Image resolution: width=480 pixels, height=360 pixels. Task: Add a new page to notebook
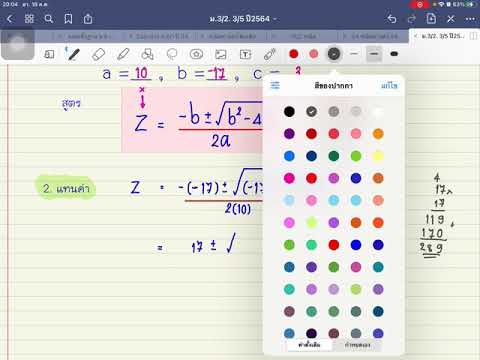tap(431, 18)
